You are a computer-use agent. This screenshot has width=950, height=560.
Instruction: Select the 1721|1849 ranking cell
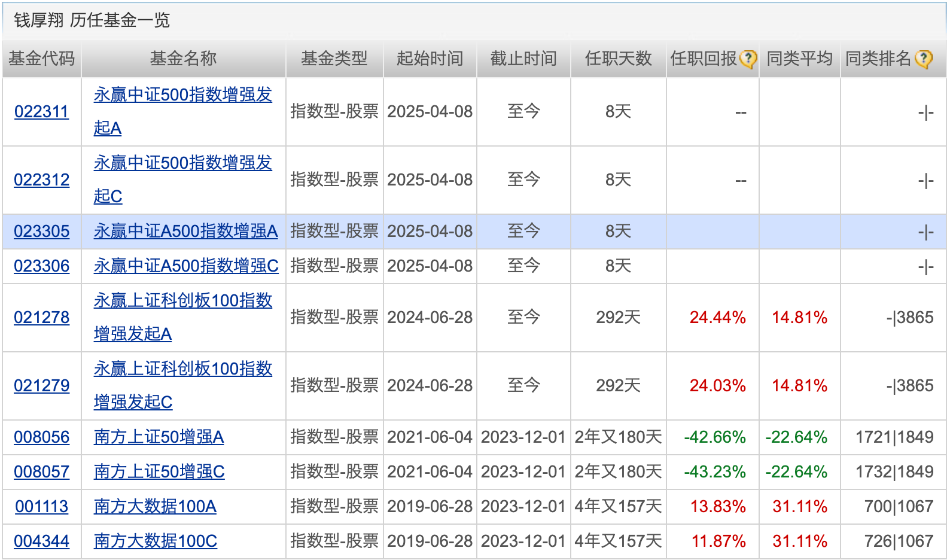pyautogui.click(x=894, y=437)
